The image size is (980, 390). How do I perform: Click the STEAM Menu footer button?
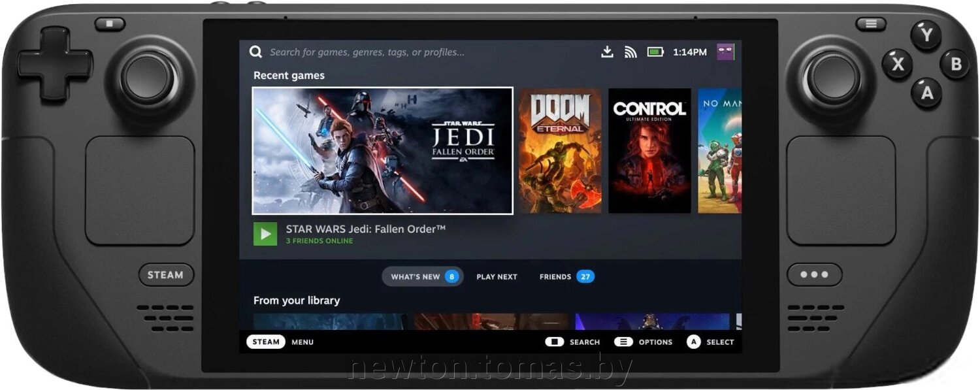tap(280, 342)
